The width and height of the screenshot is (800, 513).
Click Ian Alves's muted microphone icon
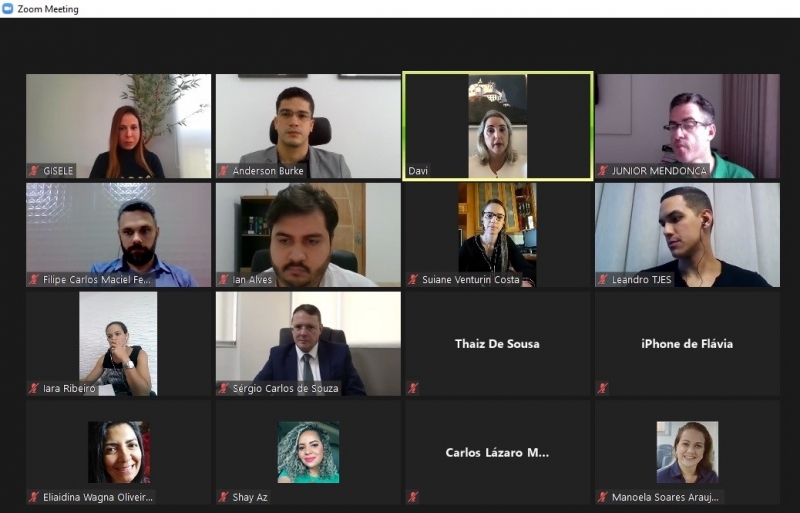click(x=223, y=279)
